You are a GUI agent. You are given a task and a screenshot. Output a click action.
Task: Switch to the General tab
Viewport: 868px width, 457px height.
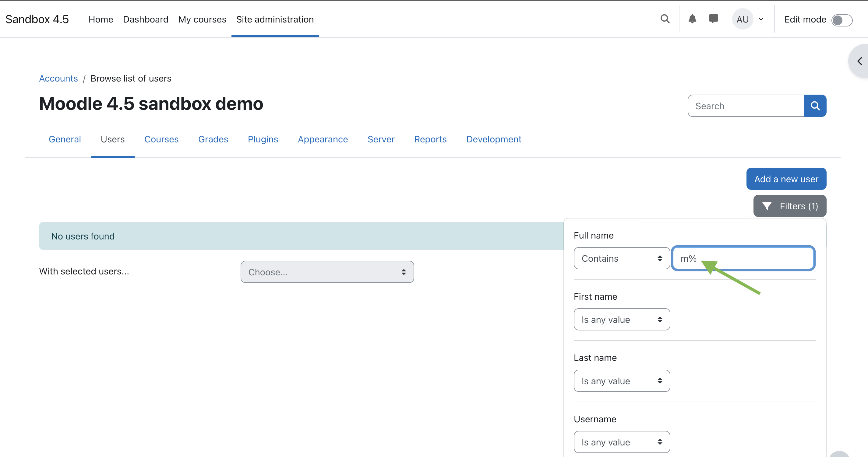tap(65, 139)
